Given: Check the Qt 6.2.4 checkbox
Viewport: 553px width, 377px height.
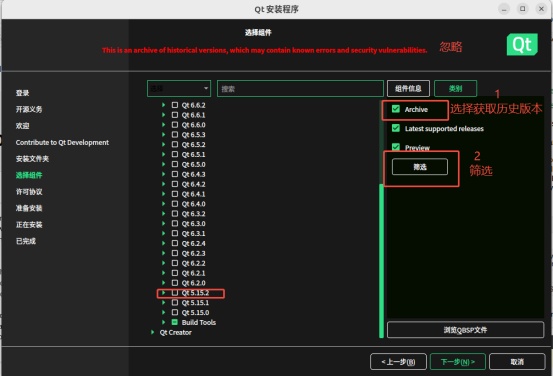Looking at the screenshot, I should pyautogui.click(x=175, y=243).
